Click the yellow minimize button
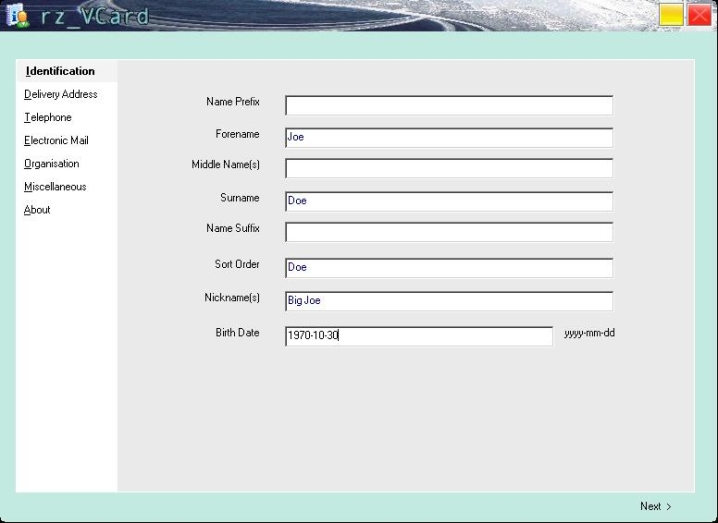This screenshot has width=718, height=523. 671,15
